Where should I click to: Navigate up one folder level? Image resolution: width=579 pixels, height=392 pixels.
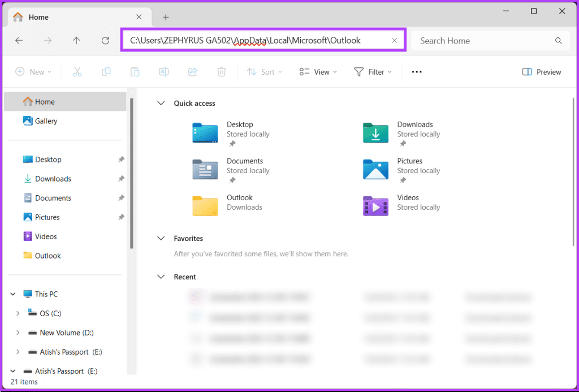(76, 40)
